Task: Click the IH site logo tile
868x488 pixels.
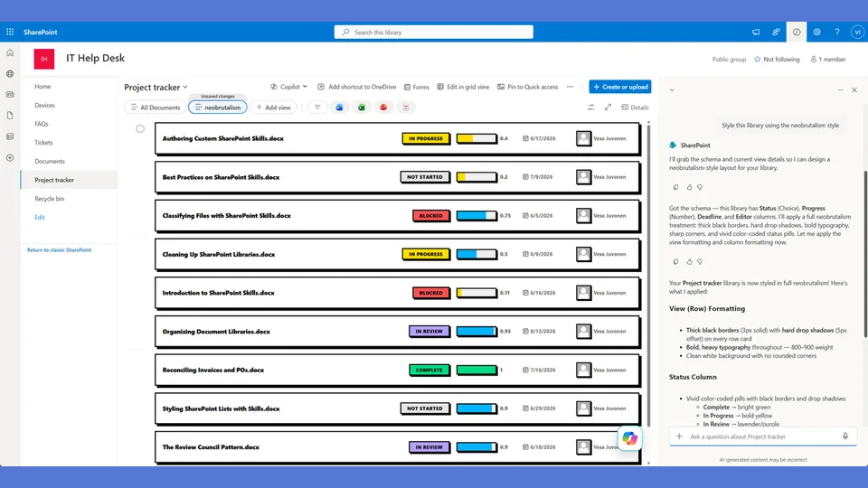Action: tap(44, 59)
